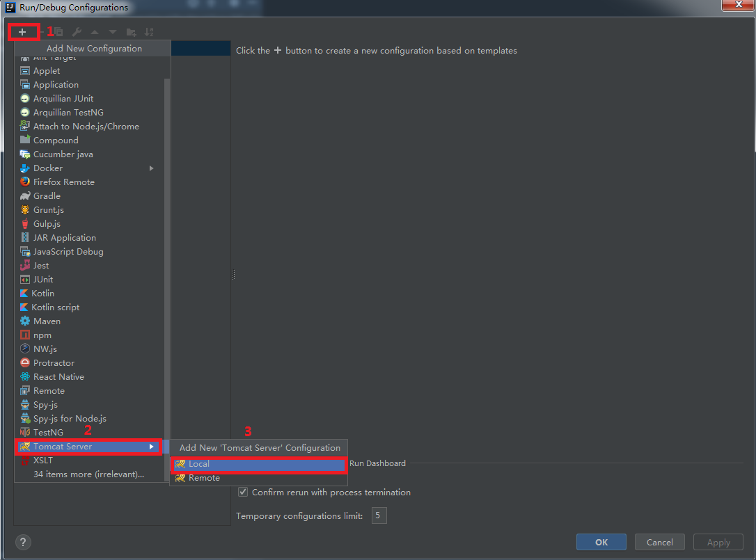The height and width of the screenshot is (560, 756).
Task: Click the Maven gear icon
Action: [x=25, y=321]
